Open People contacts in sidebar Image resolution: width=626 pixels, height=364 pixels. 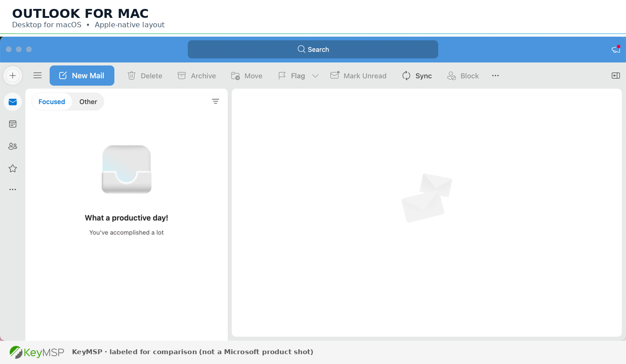[13, 146]
